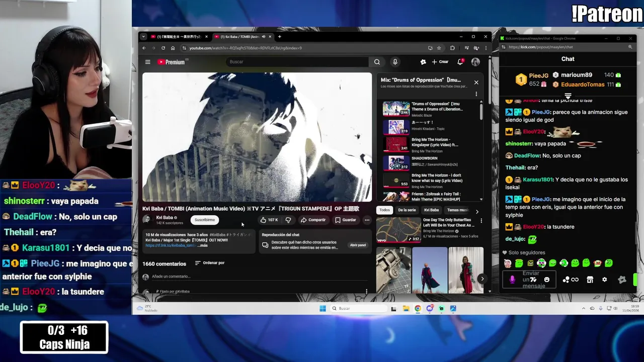This screenshot has width=644, height=362.
Task: Click the infinity icon in Kick chat
Action: (x=575, y=280)
